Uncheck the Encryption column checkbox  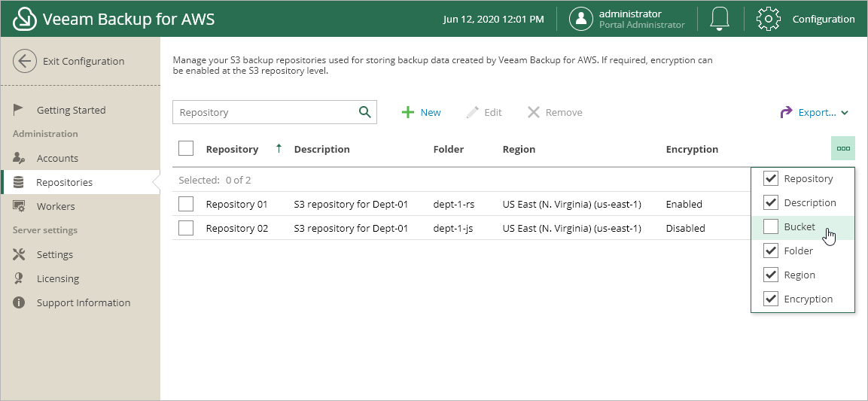click(771, 299)
